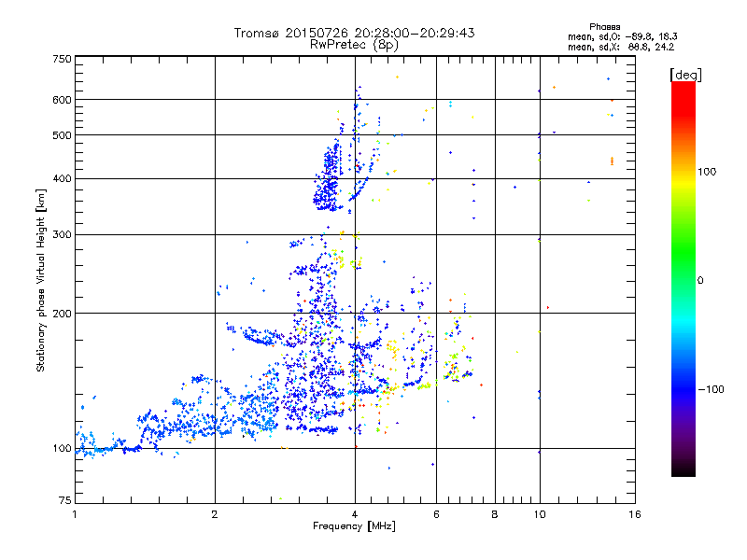Click the x-axis tick label '1'
747x560 pixels.
(75, 514)
